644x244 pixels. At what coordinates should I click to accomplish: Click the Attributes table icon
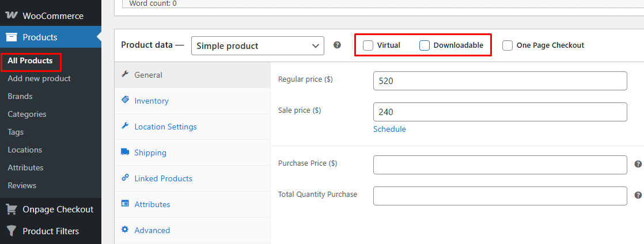[125, 204]
